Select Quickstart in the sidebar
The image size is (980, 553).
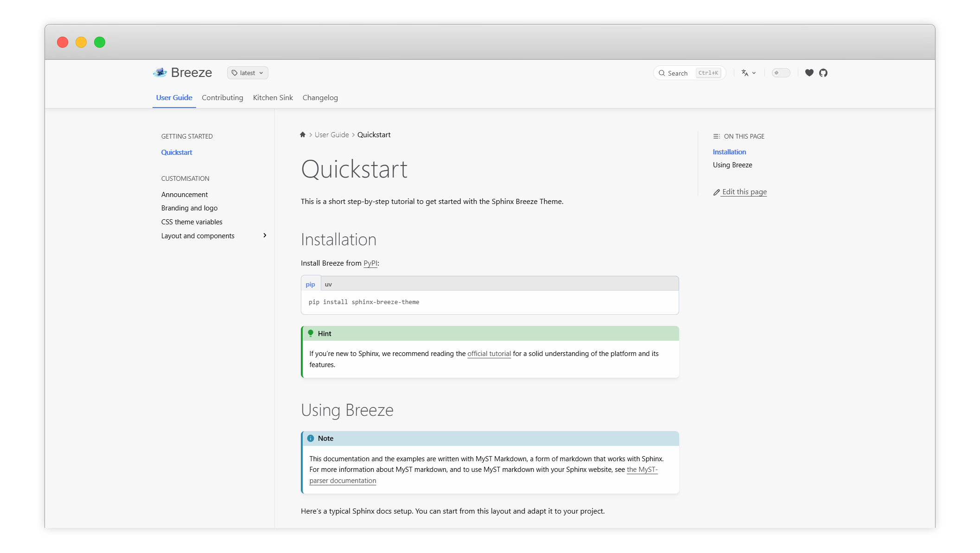point(176,152)
